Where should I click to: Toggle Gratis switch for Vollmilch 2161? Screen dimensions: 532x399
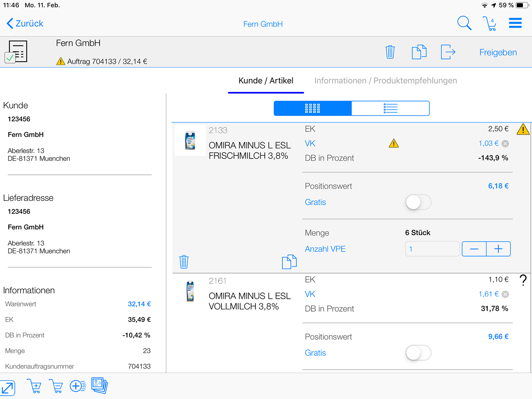[418, 353]
